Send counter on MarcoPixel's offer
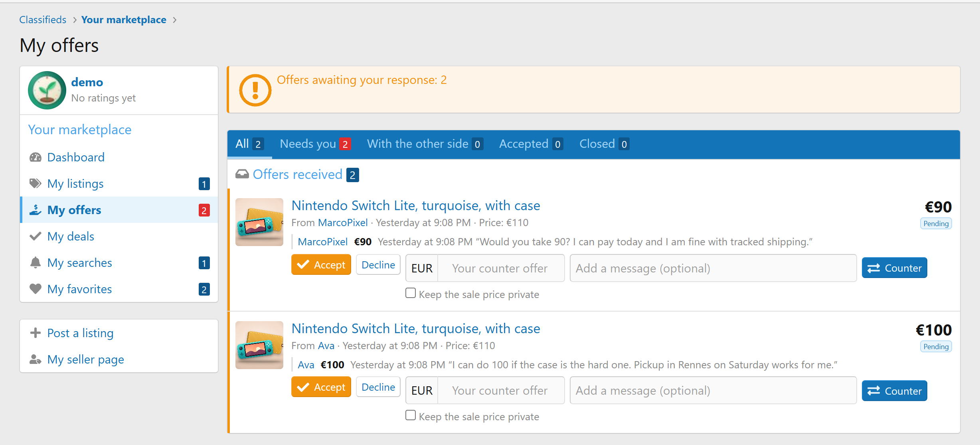The height and width of the screenshot is (445, 980). tap(895, 268)
